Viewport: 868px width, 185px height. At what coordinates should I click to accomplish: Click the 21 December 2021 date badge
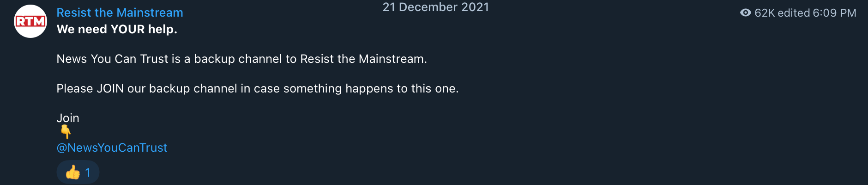click(435, 7)
